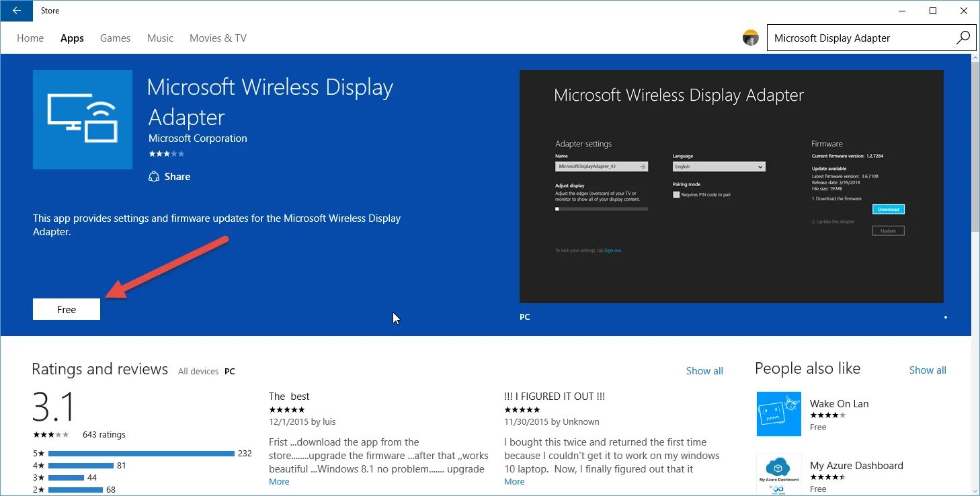
Task: Switch to the Apps tab
Action: coord(72,38)
